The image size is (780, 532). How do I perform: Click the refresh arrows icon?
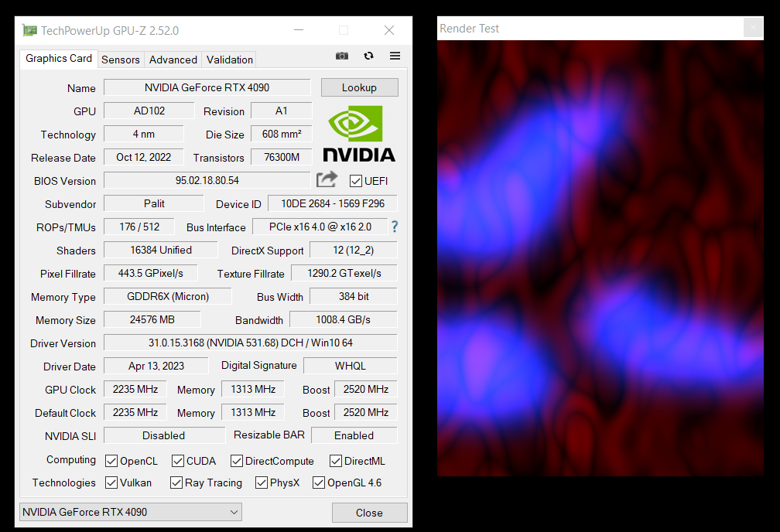[368, 56]
